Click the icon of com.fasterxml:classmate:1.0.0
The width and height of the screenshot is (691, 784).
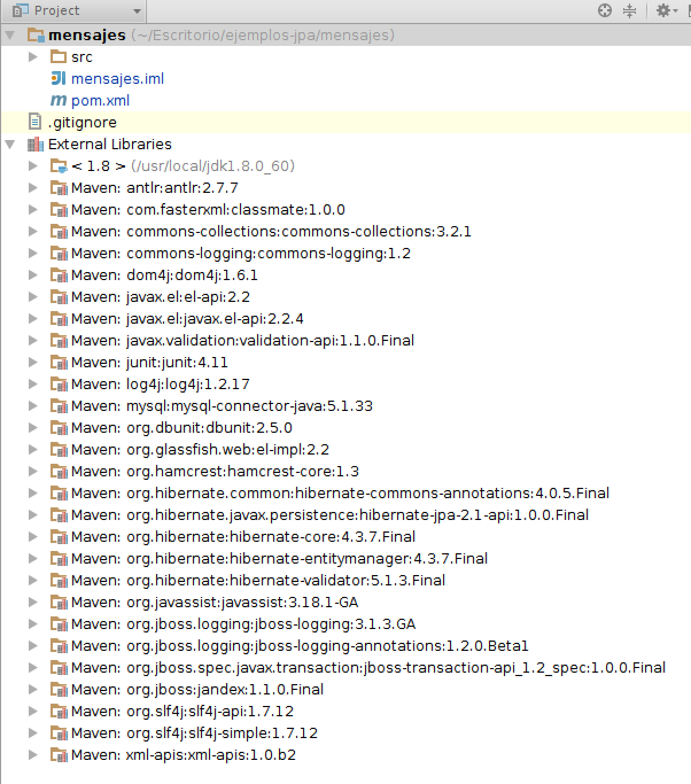click(59, 209)
